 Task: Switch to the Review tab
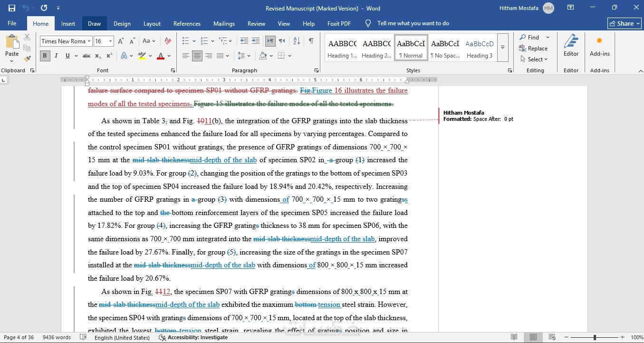256,24
